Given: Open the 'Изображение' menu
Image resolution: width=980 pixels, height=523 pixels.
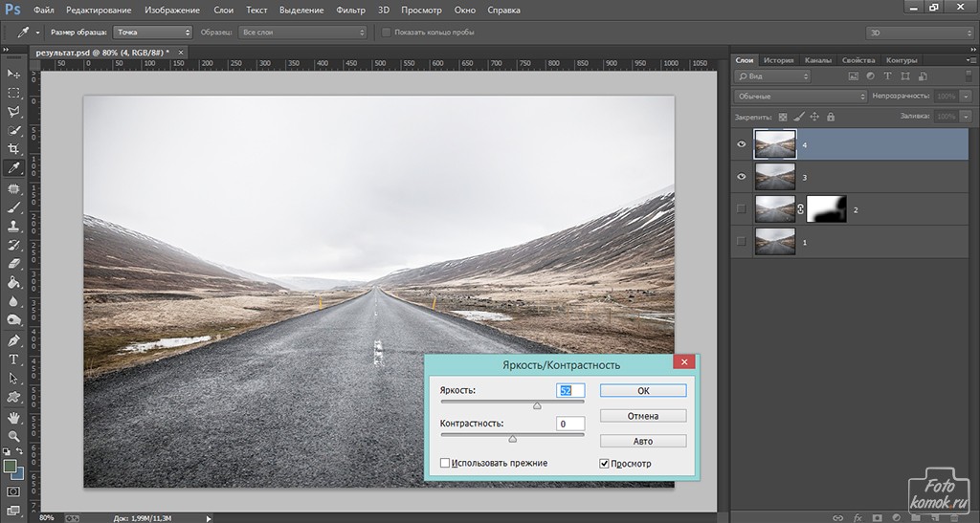Looking at the screenshot, I should click(172, 10).
